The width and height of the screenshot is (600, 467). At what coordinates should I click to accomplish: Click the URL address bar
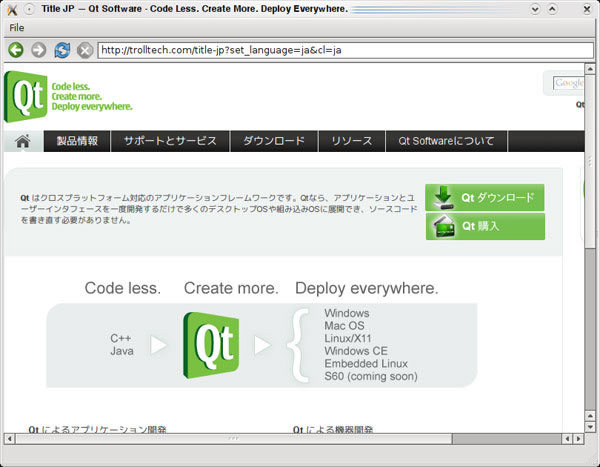pyautogui.click(x=346, y=50)
